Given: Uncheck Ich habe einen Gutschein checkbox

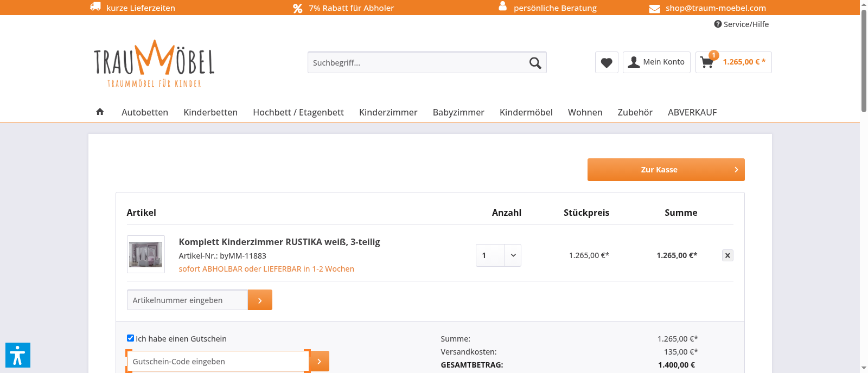Looking at the screenshot, I should click(x=130, y=338).
